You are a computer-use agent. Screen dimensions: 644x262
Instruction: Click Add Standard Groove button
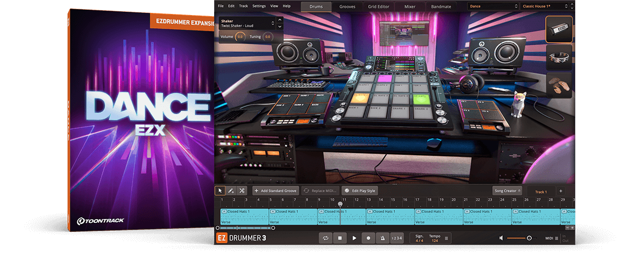[275, 191]
